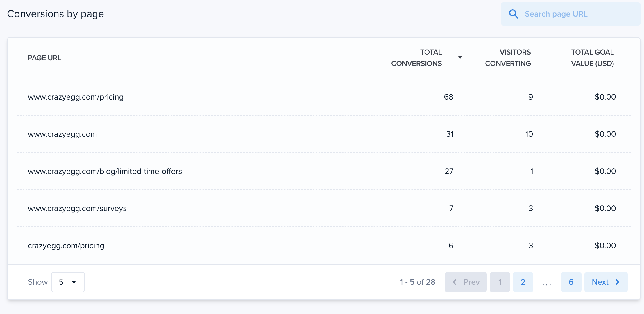Viewport: 644px width, 314px height.
Task: Click the Prev back arrow icon
Action: [x=455, y=282]
